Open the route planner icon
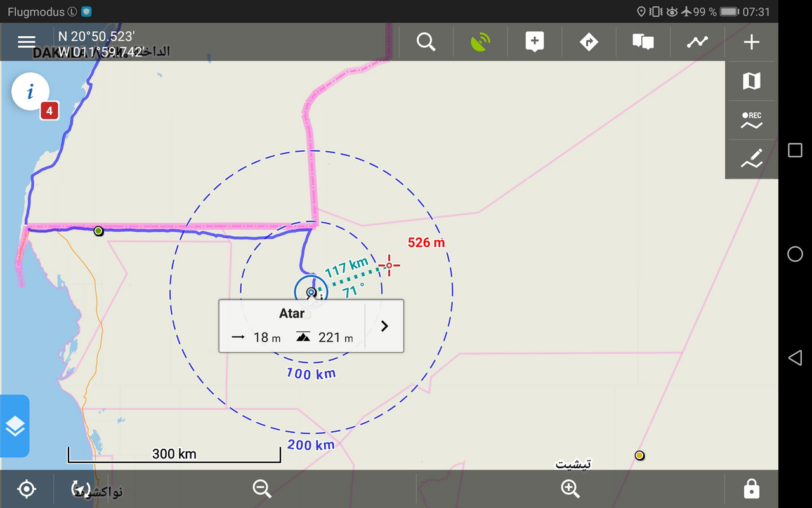 pos(697,42)
